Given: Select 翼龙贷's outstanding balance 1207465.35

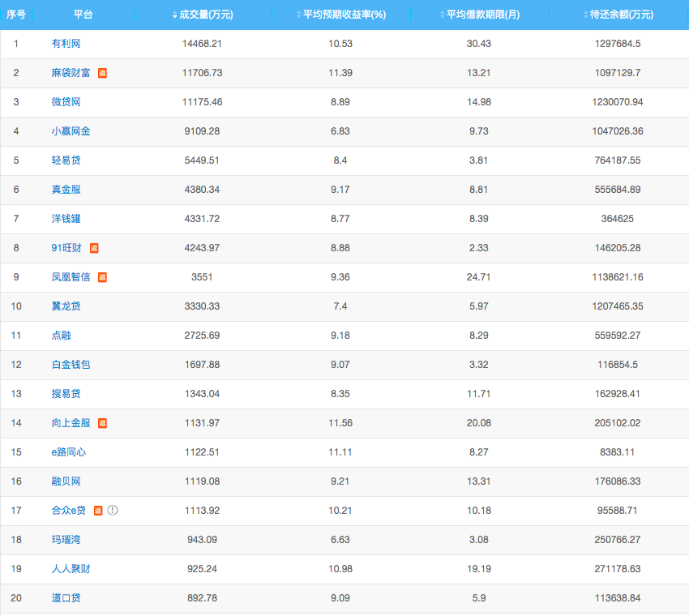Looking at the screenshot, I should point(618,306).
